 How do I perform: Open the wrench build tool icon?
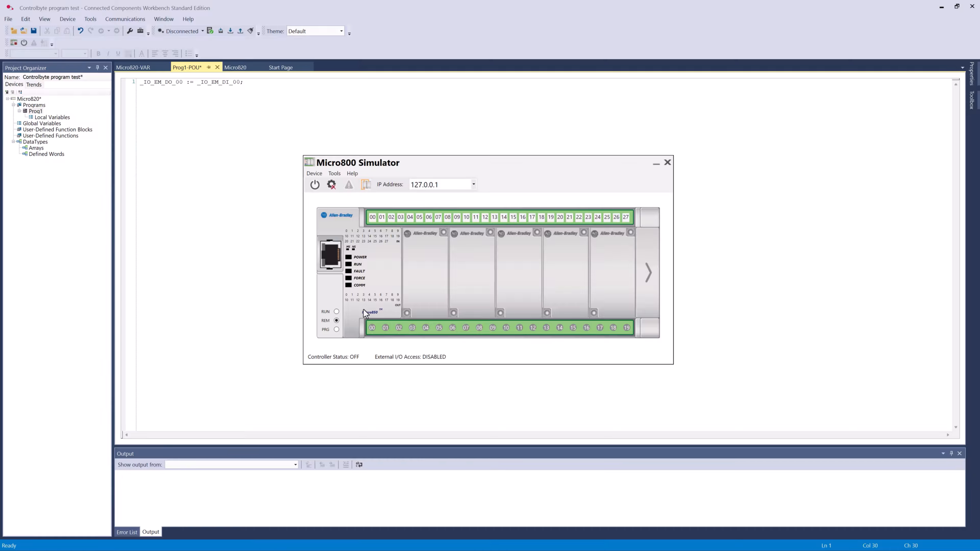click(130, 31)
